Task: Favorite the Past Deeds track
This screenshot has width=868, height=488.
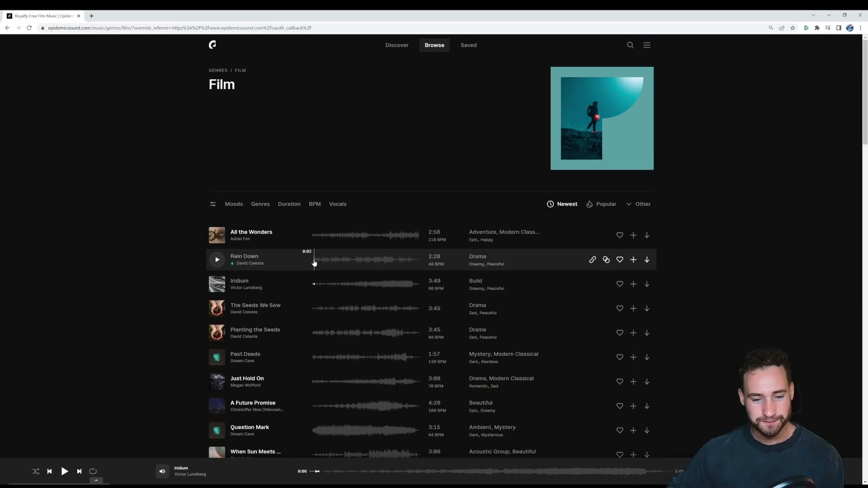Action: pos(620,357)
